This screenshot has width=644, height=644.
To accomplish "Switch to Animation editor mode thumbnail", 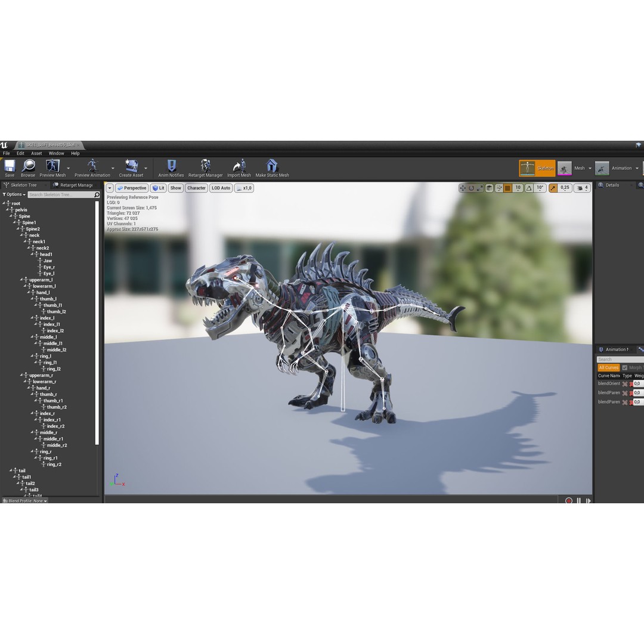I will pos(602,168).
